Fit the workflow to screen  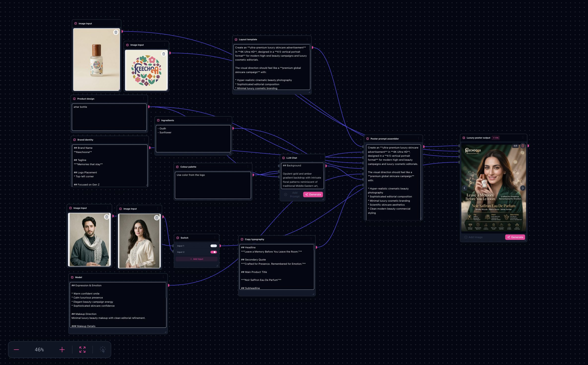tap(82, 350)
